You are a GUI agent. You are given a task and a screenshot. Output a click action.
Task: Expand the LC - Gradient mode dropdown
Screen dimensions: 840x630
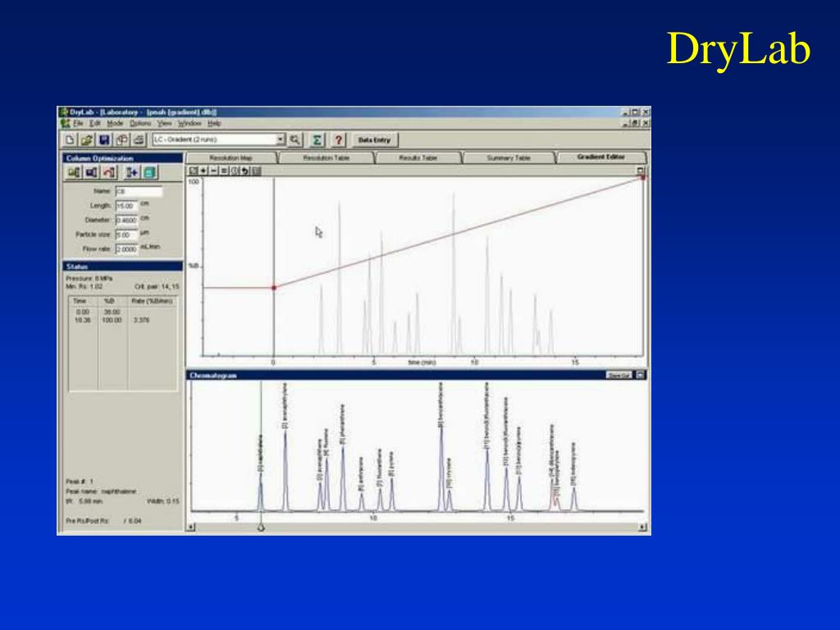coord(281,139)
